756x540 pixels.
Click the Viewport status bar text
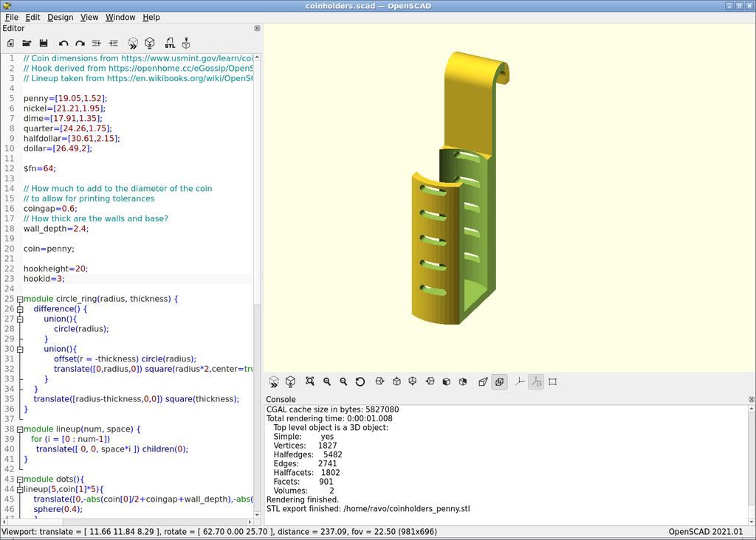point(219,532)
